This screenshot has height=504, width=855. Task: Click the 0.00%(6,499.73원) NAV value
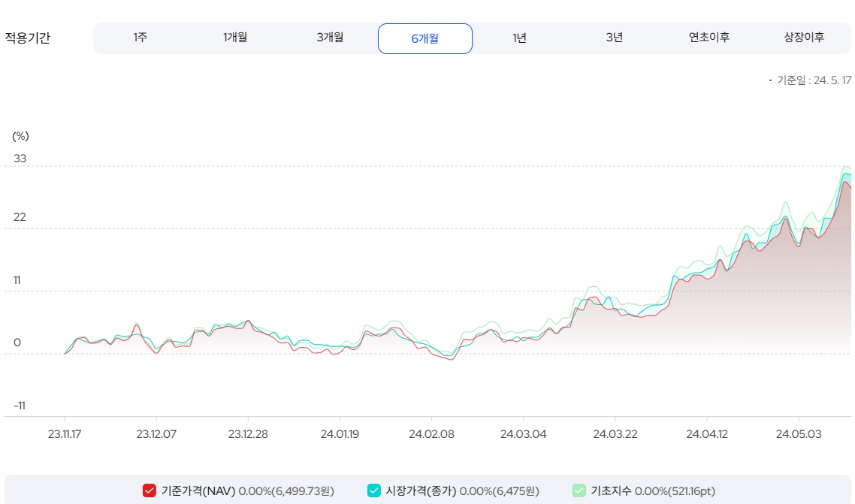(x=286, y=491)
